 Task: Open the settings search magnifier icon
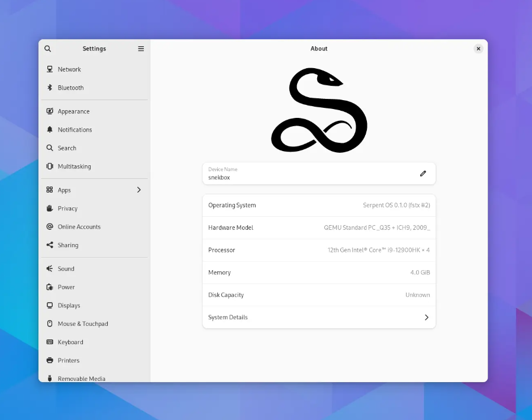point(48,49)
